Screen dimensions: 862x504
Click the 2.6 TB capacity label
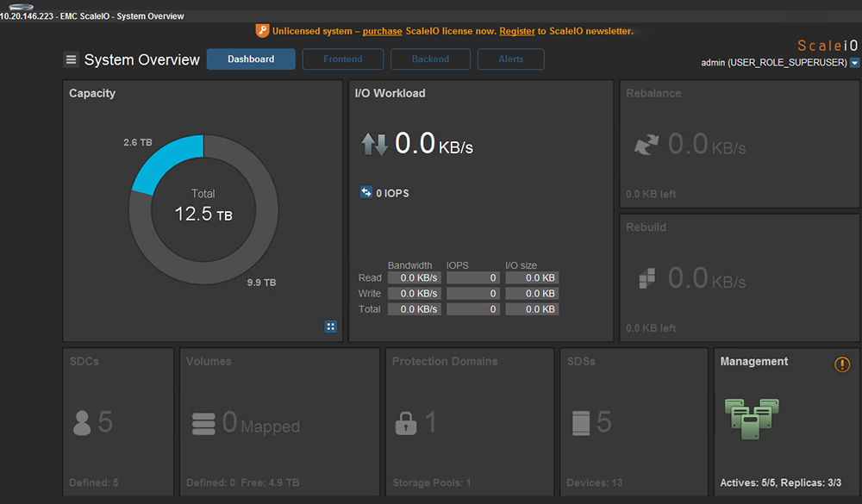click(x=137, y=142)
